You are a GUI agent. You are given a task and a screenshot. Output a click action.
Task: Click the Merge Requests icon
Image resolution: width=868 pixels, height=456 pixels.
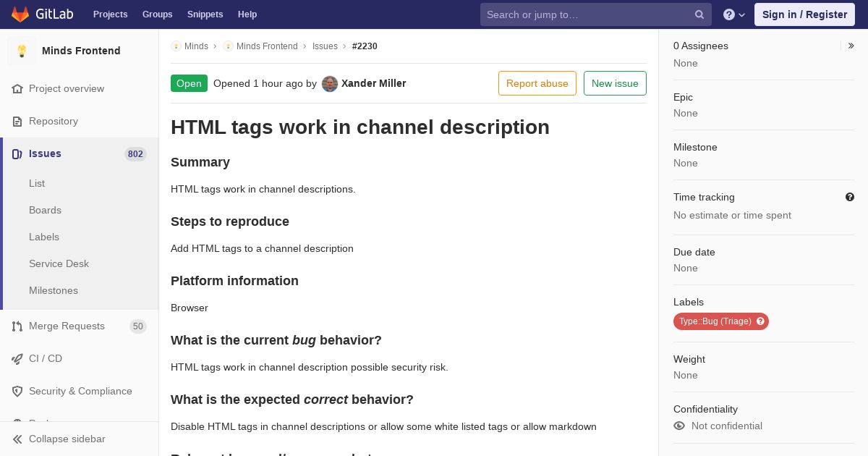[17, 326]
